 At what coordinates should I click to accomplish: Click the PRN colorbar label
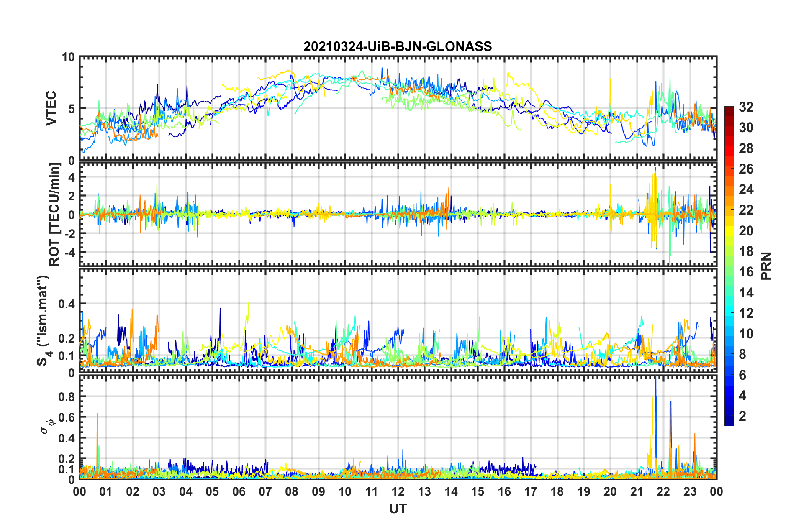[x=766, y=266]
